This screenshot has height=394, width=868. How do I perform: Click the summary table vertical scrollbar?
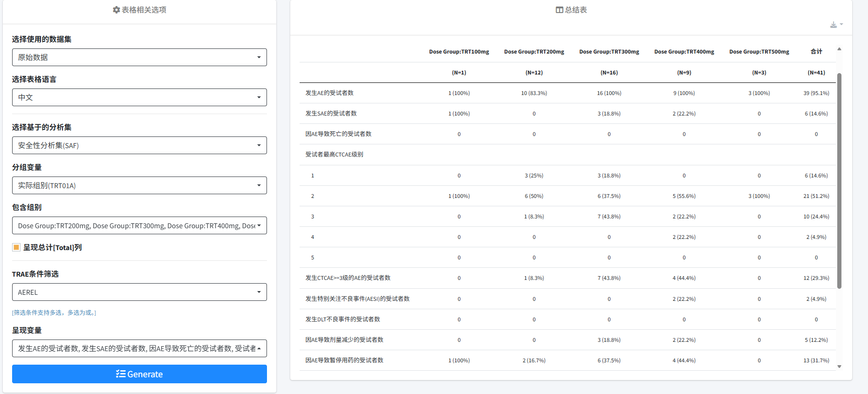tap(839, 181)
